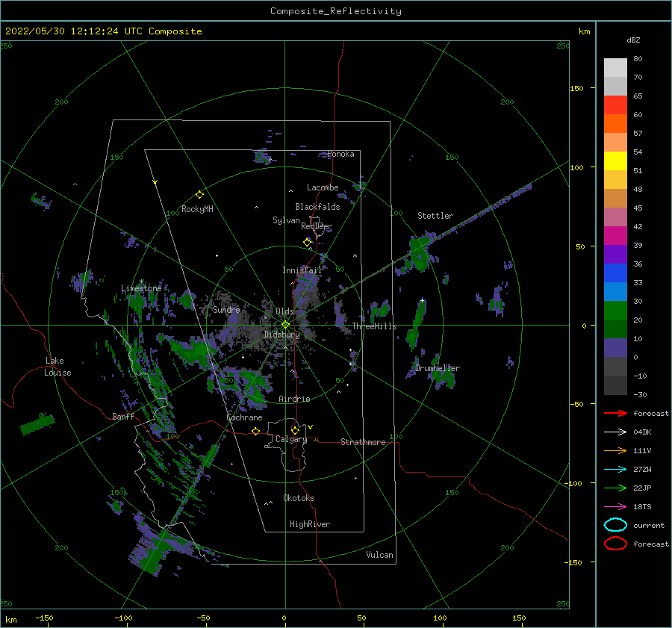Click the magenta 42 dBZ color swatch
The height and width of the screenshot is (628, 672).
(x=615, y=236)
